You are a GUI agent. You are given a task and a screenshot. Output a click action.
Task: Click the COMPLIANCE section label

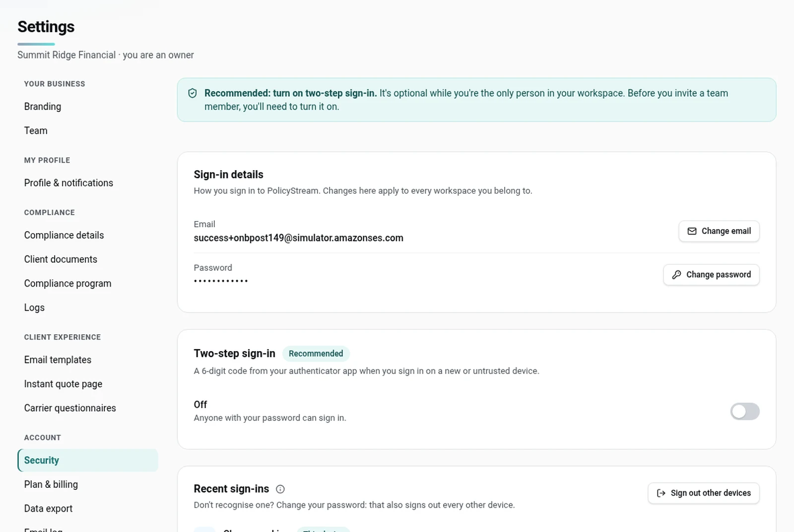pos(50,212)
